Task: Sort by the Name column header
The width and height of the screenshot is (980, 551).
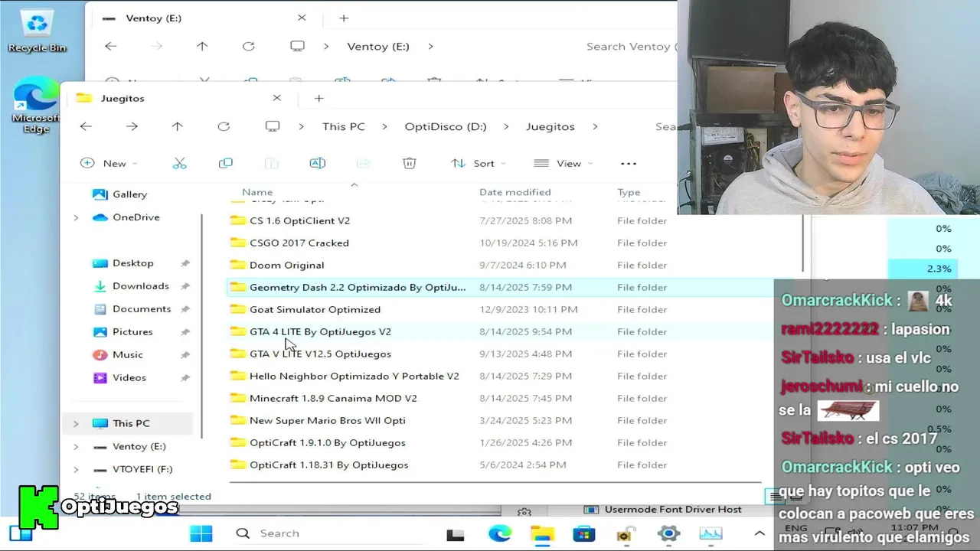Action: 257,192
